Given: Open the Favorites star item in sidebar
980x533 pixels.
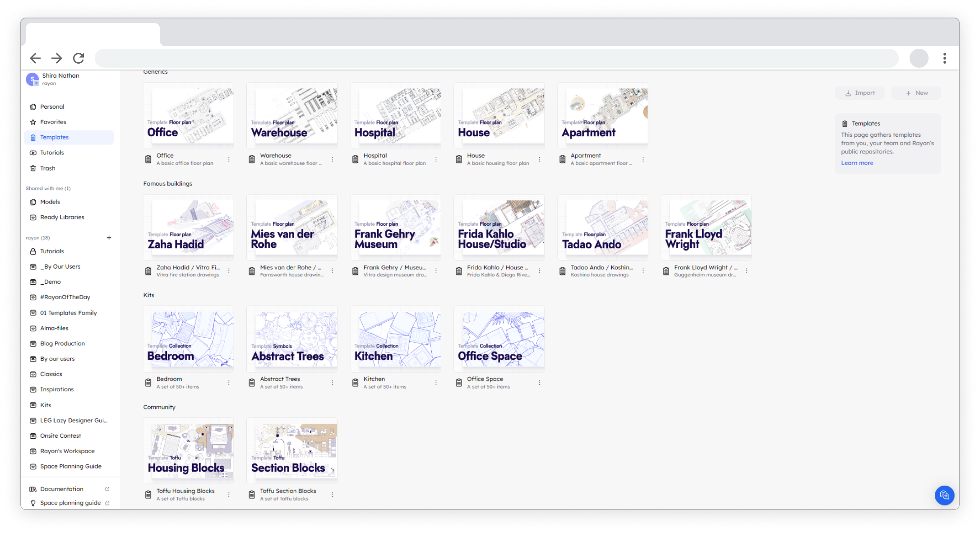Looking at the screenshot, I should (x=53, y=122).
